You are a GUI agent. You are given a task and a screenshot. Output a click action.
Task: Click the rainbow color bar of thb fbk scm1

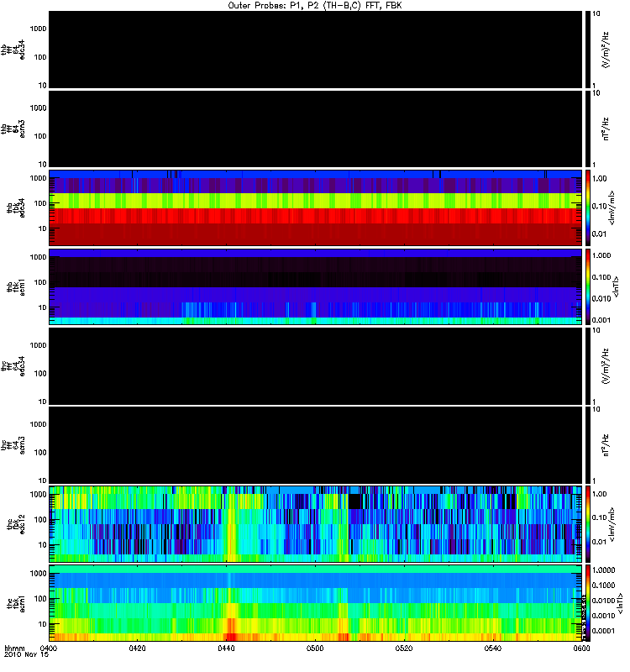[587, 286]
